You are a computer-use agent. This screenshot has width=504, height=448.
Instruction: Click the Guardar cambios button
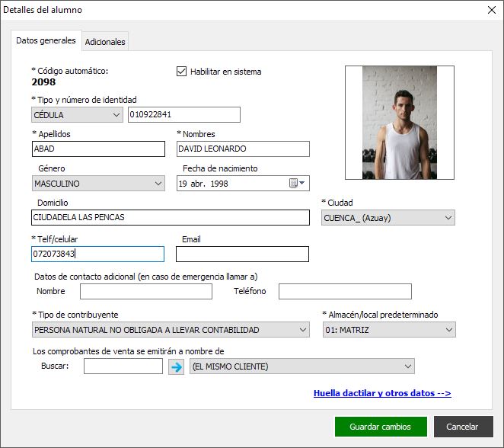(381, 427)
